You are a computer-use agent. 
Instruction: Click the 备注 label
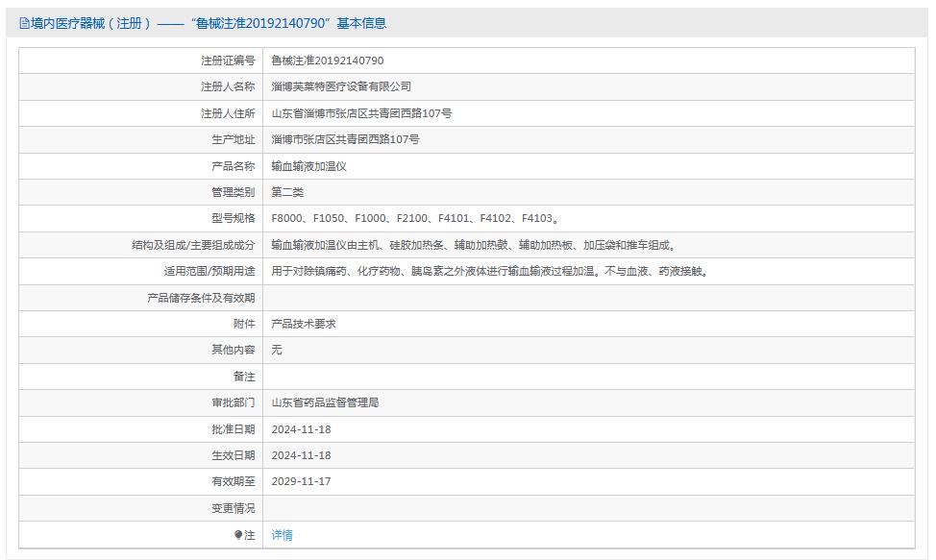pos(243,377)
